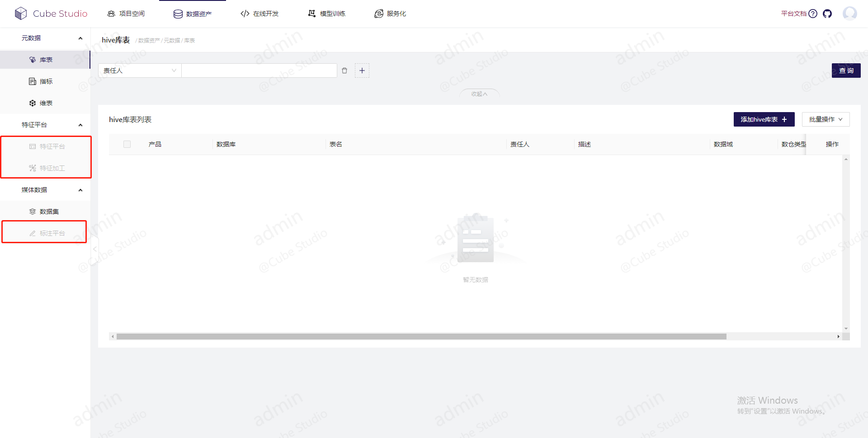
Task: Switch to the 服务化 top tab
Action: pos(390,14)
